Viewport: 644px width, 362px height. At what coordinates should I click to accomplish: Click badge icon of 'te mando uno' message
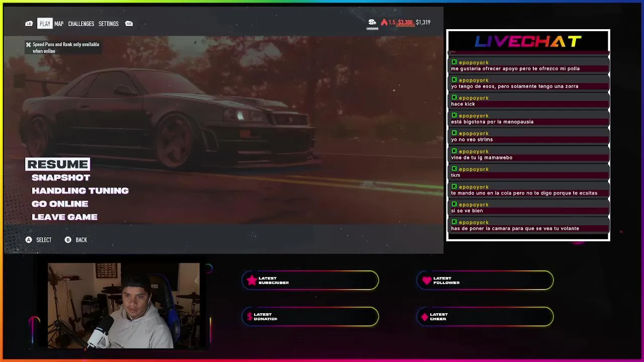click(454, 187)
